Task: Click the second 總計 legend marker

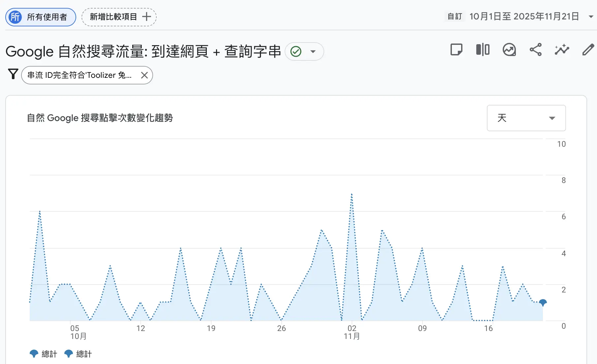Action: (x=69, y=353)
